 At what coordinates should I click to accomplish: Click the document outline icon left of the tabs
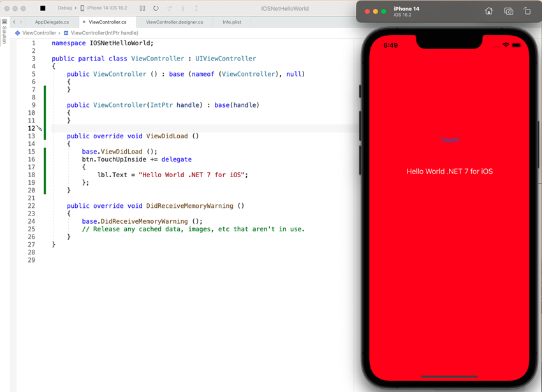pos(4,22)
